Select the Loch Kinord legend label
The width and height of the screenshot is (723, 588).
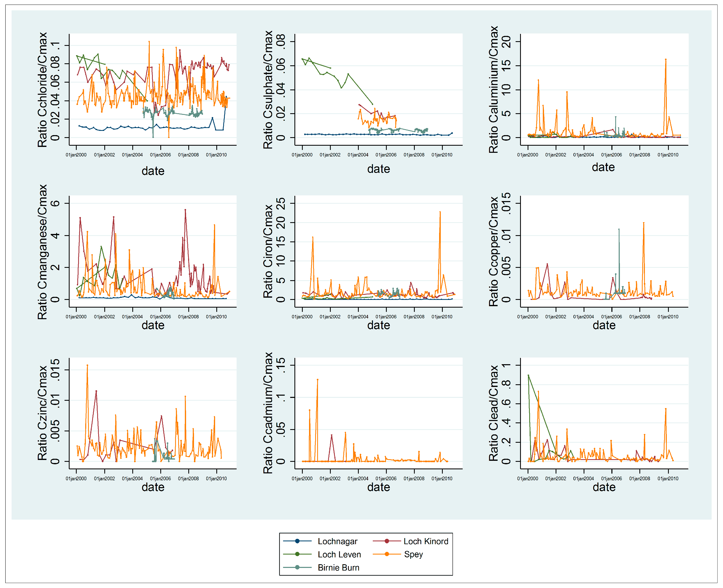(426, 541)
